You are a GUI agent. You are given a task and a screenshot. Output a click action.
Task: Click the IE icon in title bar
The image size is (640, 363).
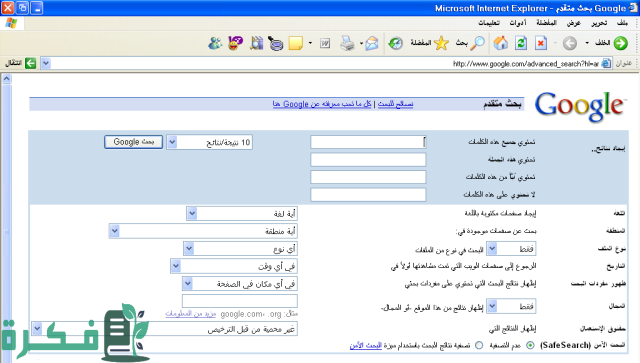pos(633,8)
